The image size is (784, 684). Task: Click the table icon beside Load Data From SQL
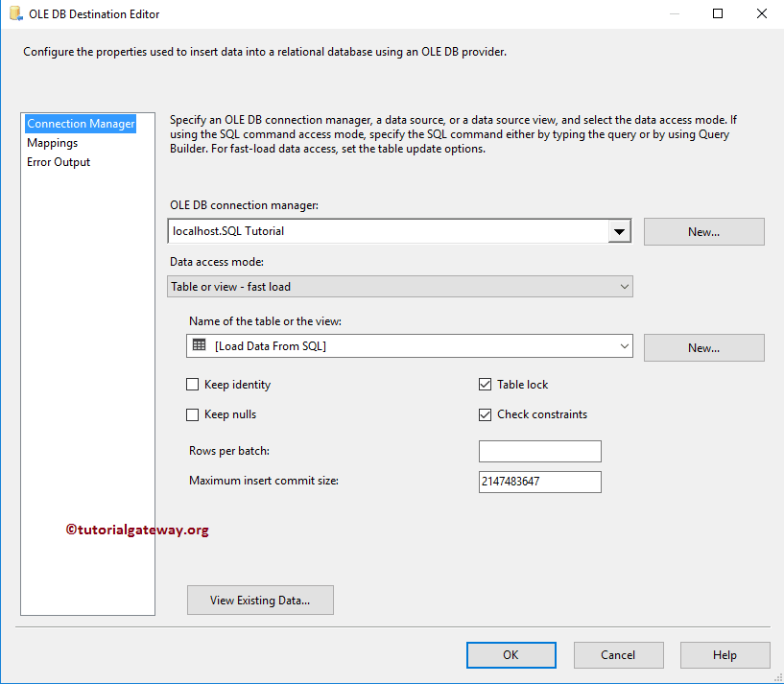(x=199, y=345)
